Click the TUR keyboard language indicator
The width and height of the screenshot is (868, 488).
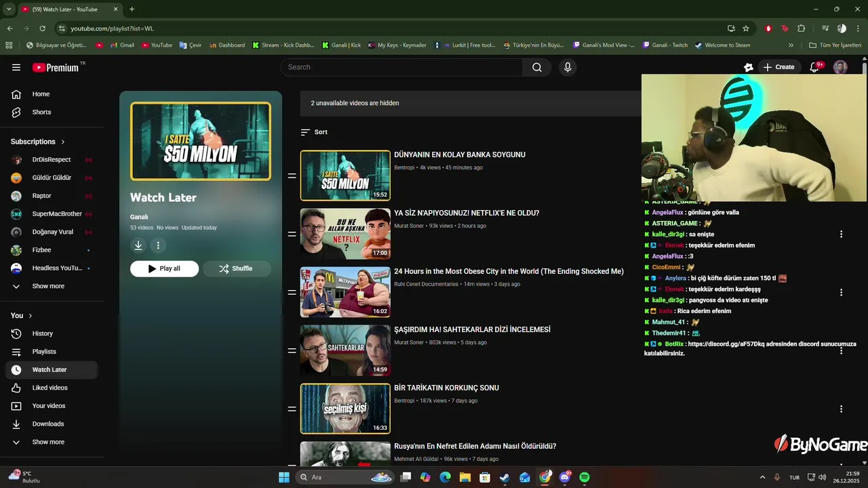tap(794, 477)
